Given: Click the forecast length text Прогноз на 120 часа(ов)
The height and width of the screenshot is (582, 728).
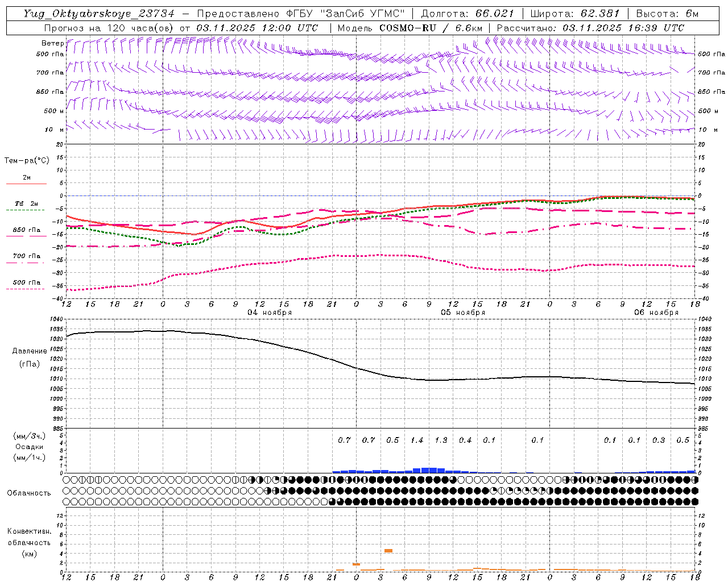Looking at the screenshot, I should (x=109, y=28).
